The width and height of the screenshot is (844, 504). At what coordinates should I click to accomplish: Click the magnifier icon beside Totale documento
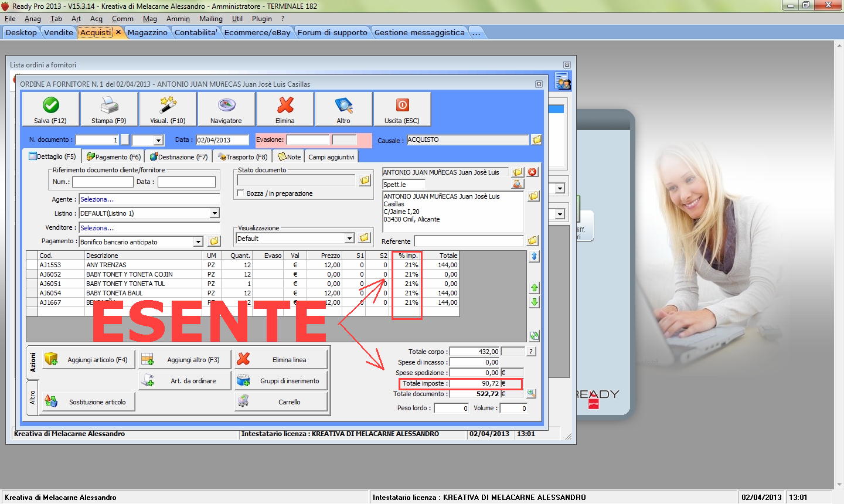tap(531, 394)
